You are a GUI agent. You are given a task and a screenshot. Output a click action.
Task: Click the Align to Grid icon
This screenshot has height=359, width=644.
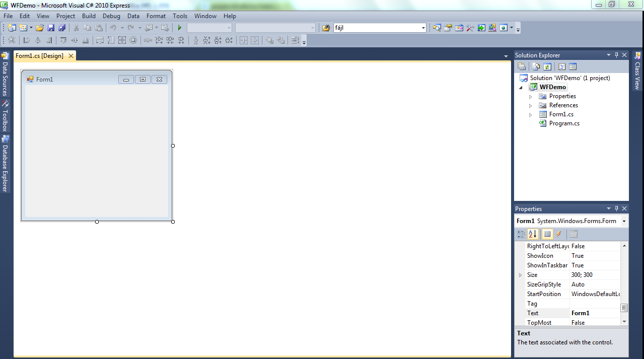click(x=12, y=40)
